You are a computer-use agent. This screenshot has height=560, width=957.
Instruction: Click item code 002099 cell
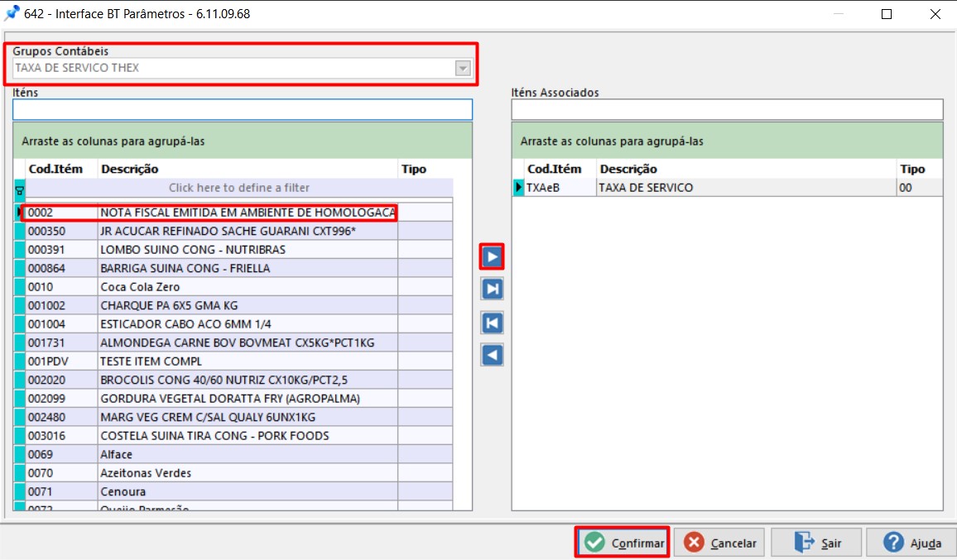pyautogui.click(x=61, y=399)
